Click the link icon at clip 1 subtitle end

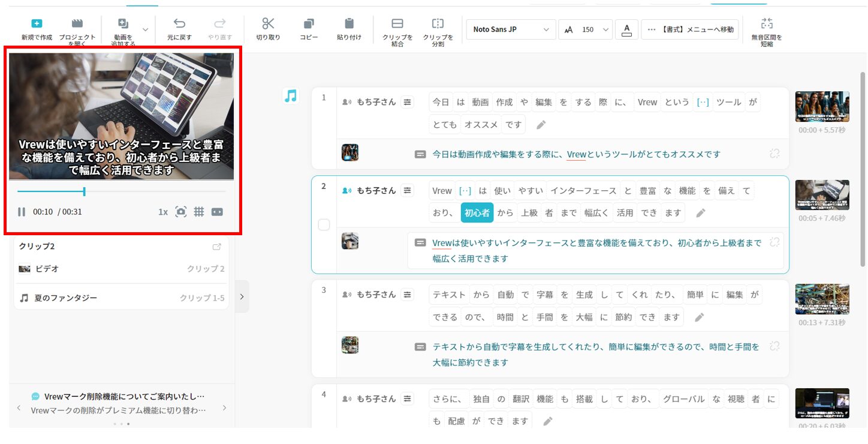click(x=774, y=154)
